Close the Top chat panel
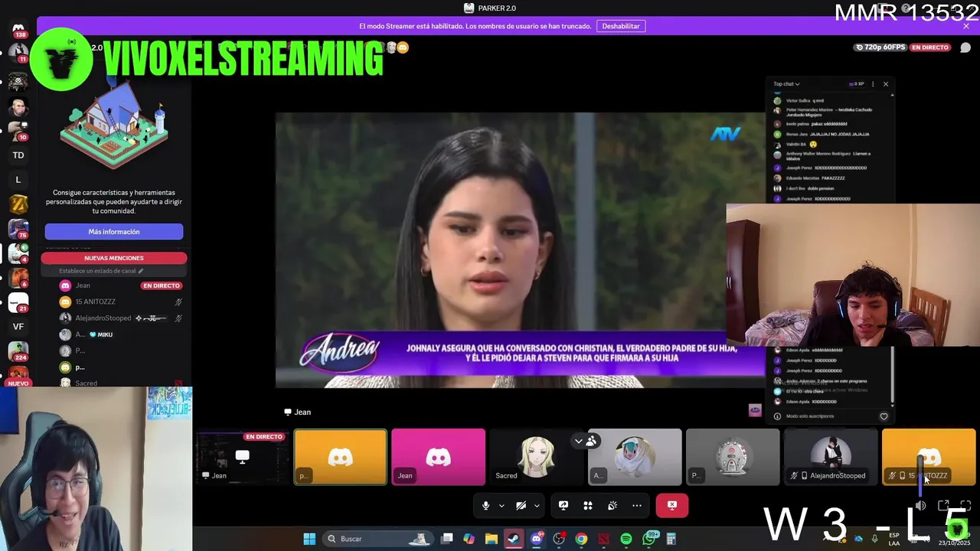980x551 pixels. (886, 84)
